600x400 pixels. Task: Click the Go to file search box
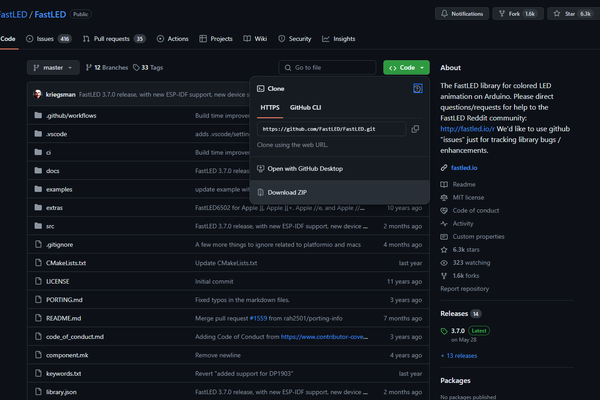point(327,67)
